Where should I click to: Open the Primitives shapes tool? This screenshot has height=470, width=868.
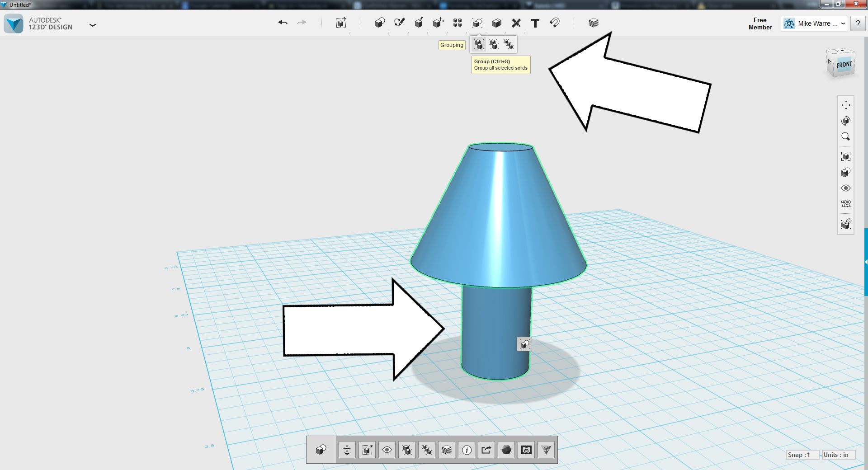tap(379, 23)
